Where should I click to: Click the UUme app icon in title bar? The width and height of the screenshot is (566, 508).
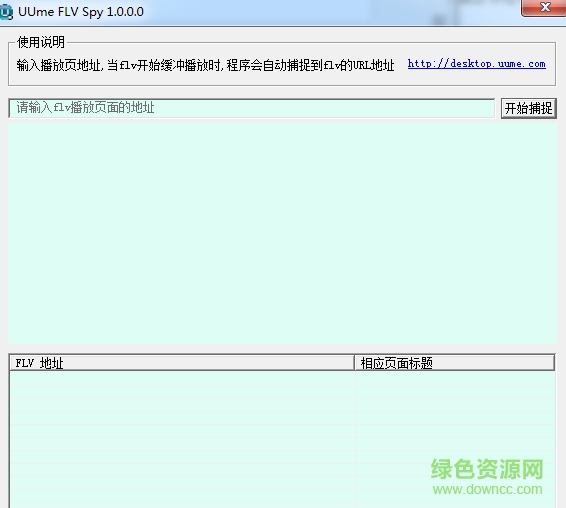(6, 12)
